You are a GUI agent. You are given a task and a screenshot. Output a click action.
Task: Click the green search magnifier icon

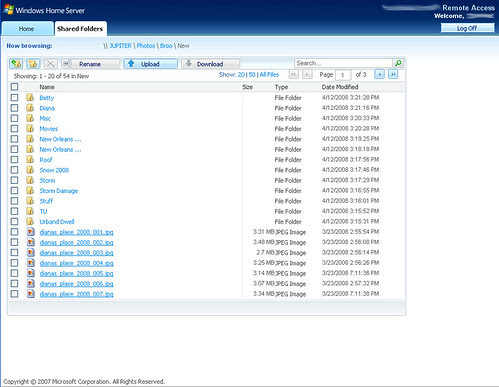click(398, 63)
